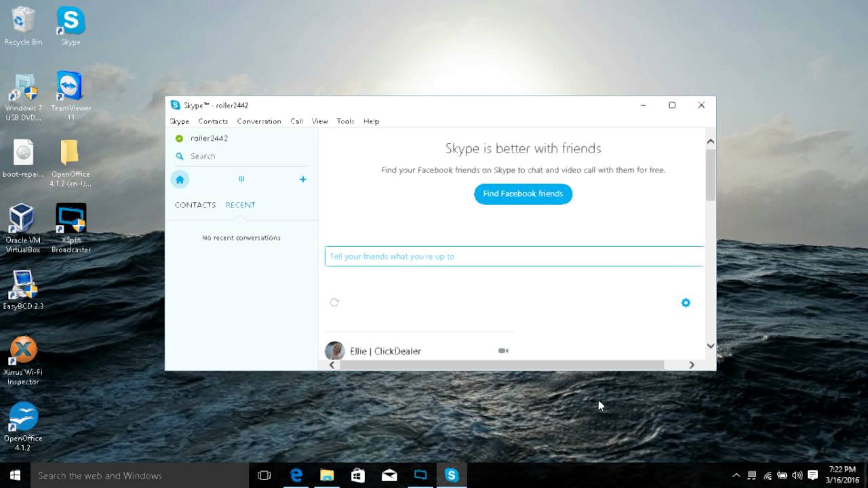
Task: Select the Skype desktop shortcut
Action: [71, 26]
